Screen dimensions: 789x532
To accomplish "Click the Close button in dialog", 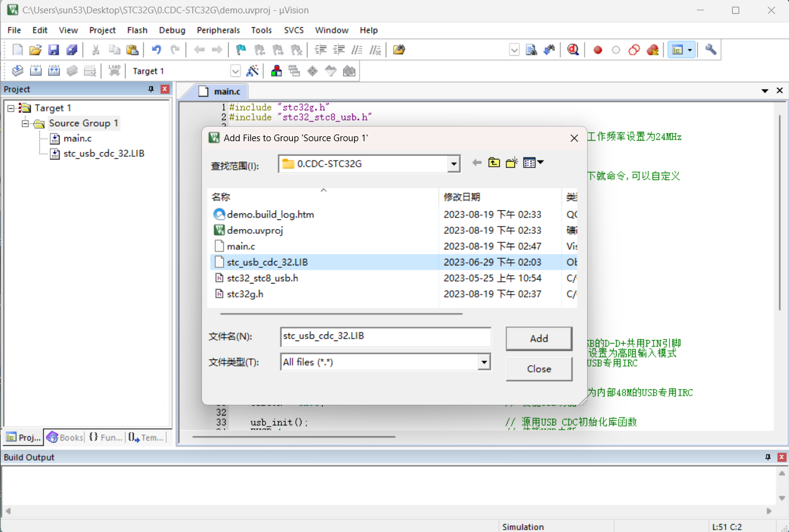I will pos(539,369).
